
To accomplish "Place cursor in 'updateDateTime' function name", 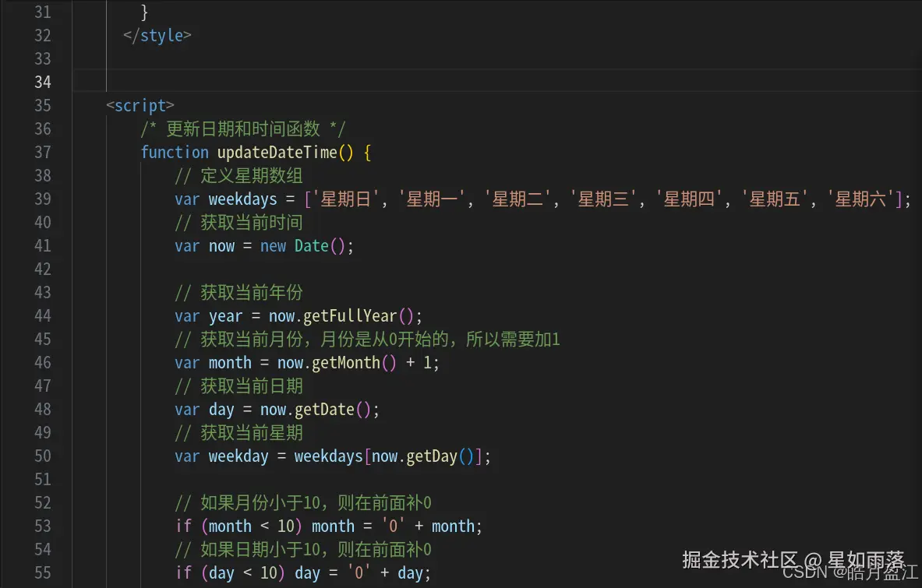I will pos(277,152).
